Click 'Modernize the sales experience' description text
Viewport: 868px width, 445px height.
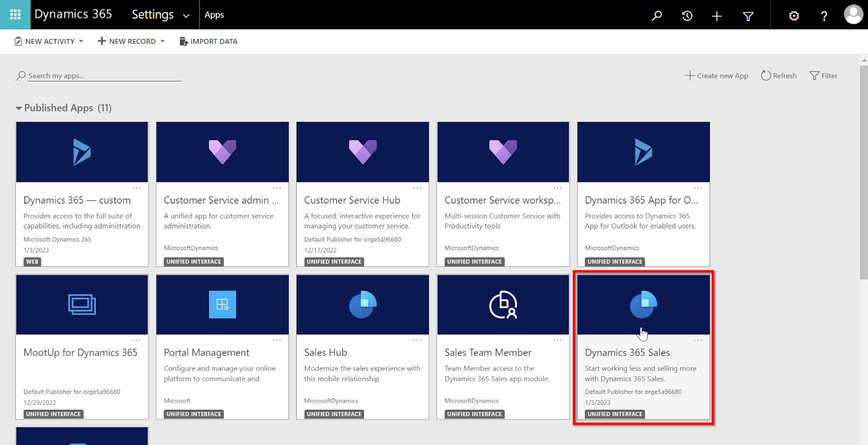362,373
